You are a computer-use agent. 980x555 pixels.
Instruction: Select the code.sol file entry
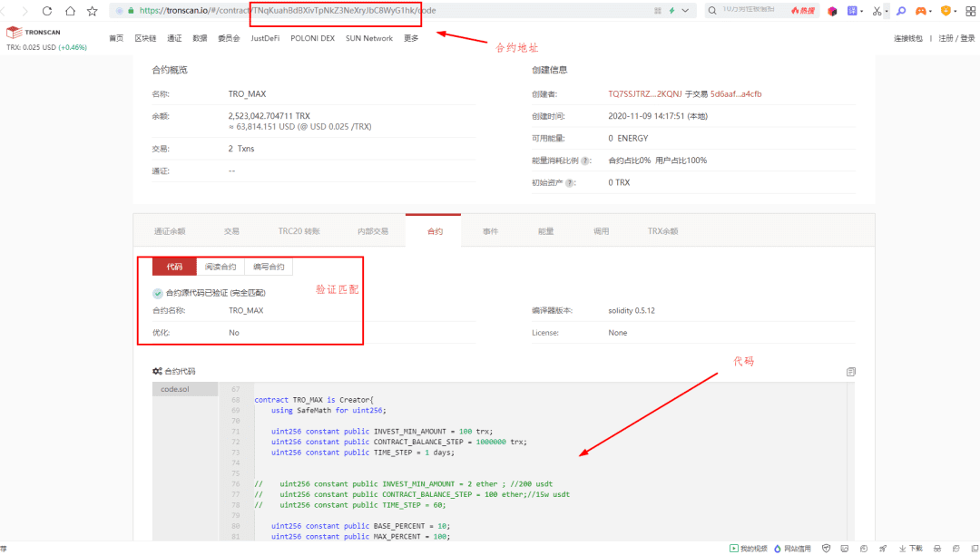tap(185, 389)
